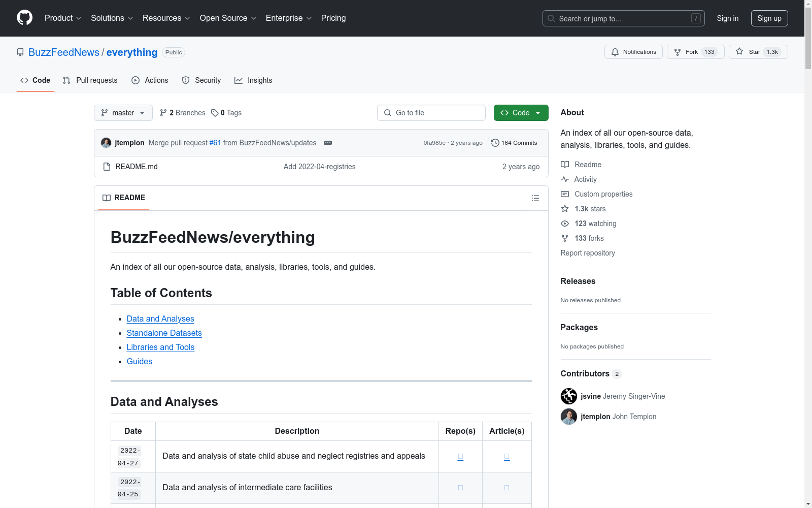Screen dimensions: 812x508
Task: Open article link for intermediate care facilities row
Action: click(506, 488)
